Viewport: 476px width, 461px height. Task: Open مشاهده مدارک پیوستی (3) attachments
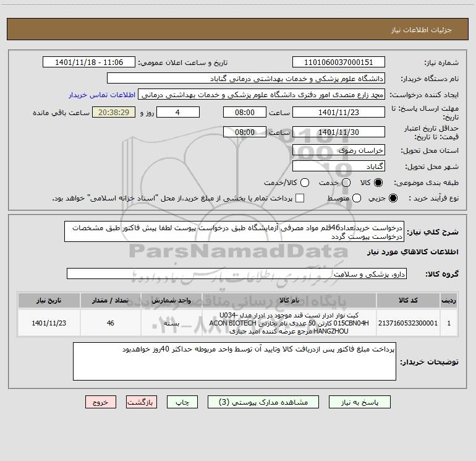click(263, 402)
